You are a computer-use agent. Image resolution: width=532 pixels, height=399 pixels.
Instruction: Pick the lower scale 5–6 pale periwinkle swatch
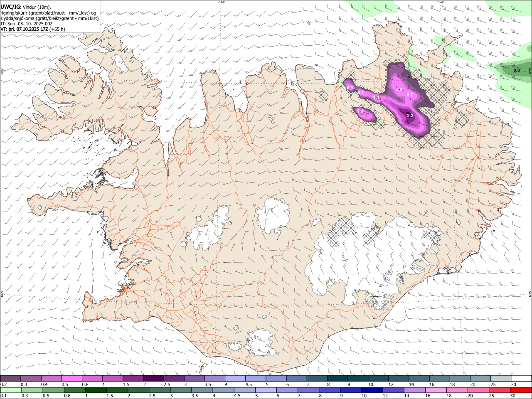click(266, 390)
